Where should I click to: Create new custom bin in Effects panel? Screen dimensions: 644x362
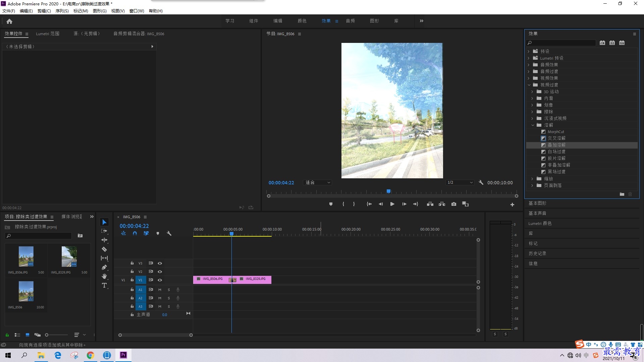point(622,194)
